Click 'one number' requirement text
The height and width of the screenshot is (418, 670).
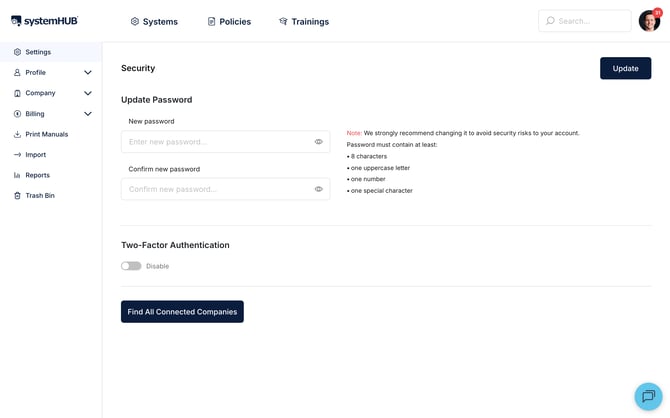pos(368,179)
